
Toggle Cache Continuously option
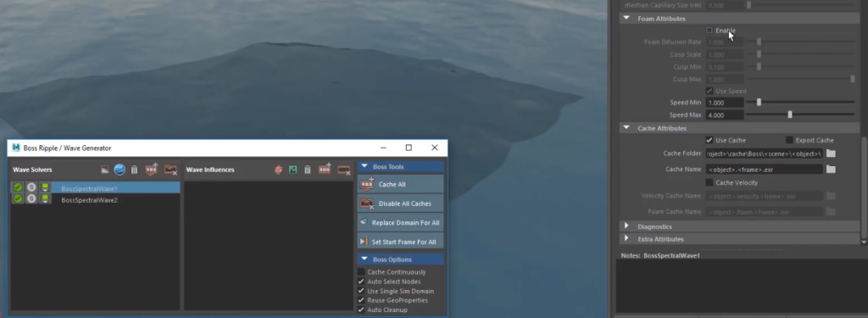click(361, 272)
